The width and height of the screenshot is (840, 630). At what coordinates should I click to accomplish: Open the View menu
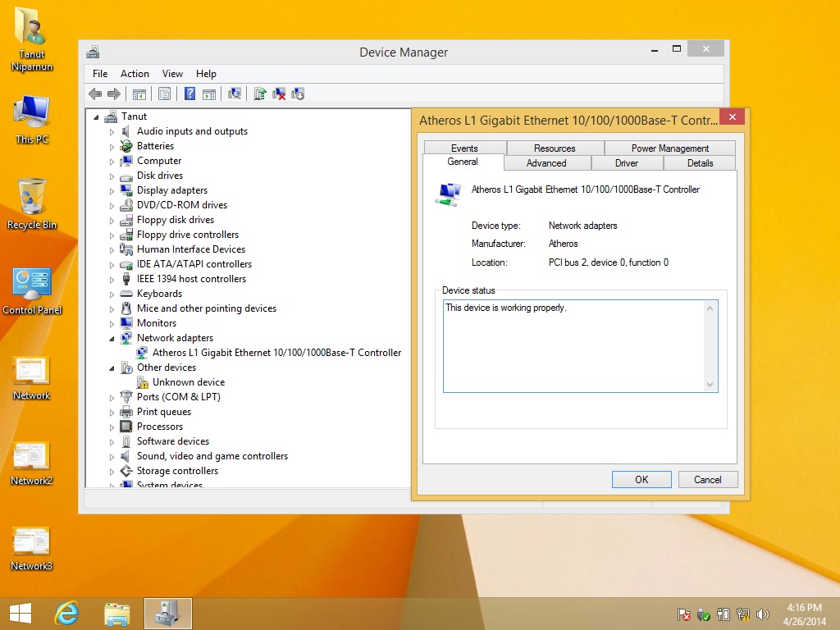point(172,74)
